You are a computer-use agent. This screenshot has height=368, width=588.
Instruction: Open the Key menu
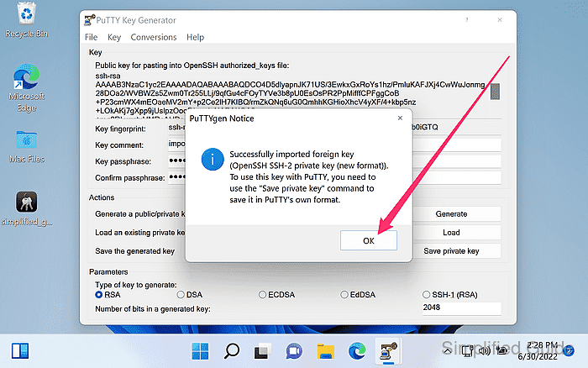coord(114,37)
